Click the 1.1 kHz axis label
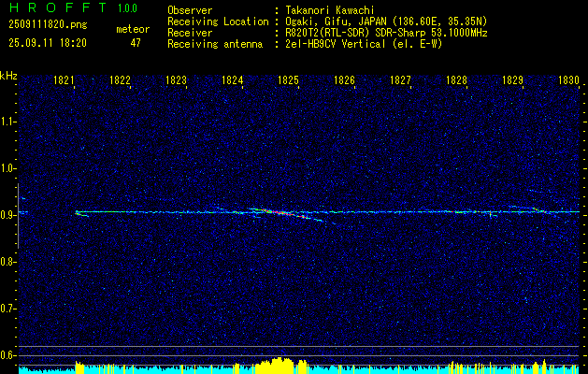Image resolution: width=588 pixels, height=374 pixels. (8, 122)
